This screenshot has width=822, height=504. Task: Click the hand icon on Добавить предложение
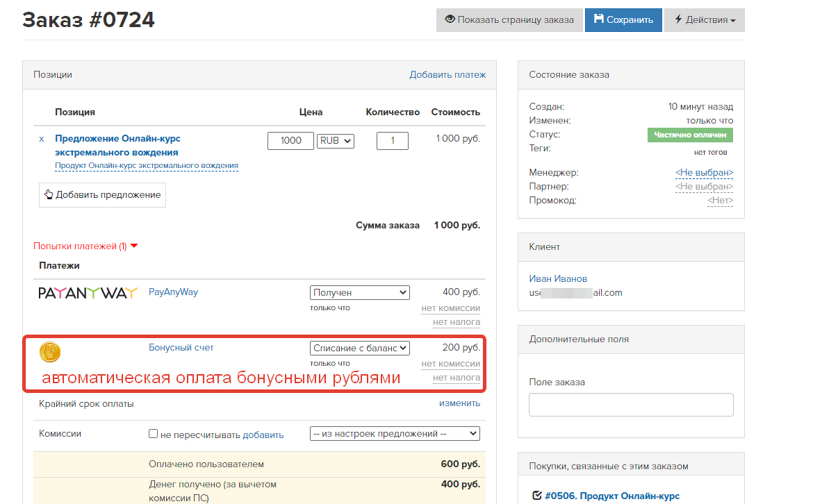[48, 195]
